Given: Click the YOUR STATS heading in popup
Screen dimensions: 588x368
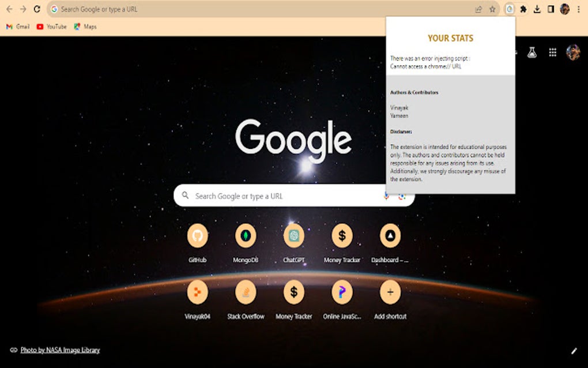Looking at the screenshot, I should [450, 38].
